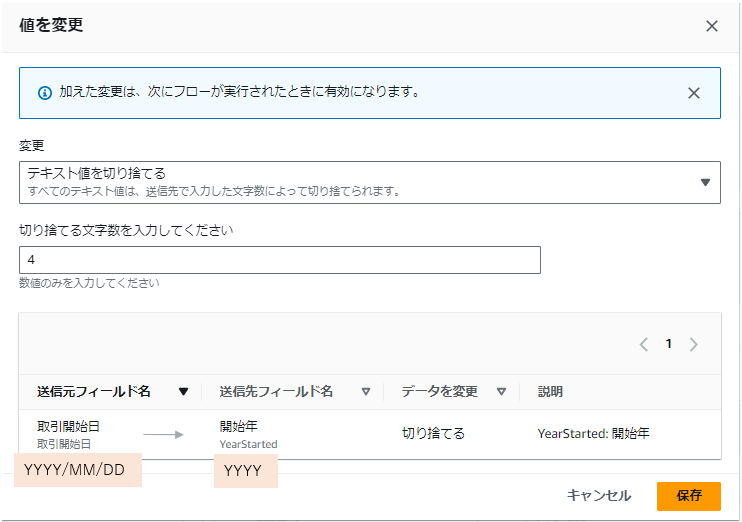Sort by データを変更 column arrow
The width and height of the screenshot is (742, 522).
click(501, 392)
